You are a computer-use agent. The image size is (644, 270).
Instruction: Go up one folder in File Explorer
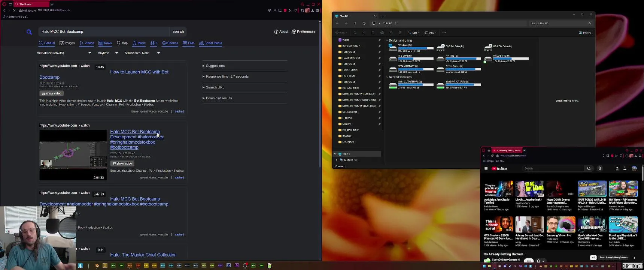(x=355, y=23)
